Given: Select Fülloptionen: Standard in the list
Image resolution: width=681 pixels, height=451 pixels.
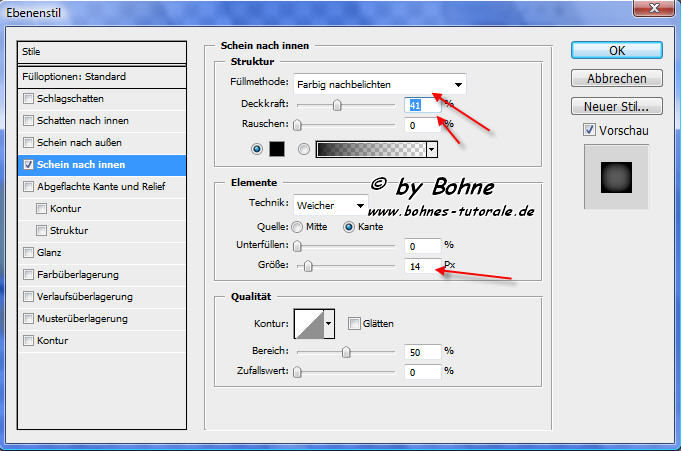Looking at the screenshot, I should [x=102, y=76].
